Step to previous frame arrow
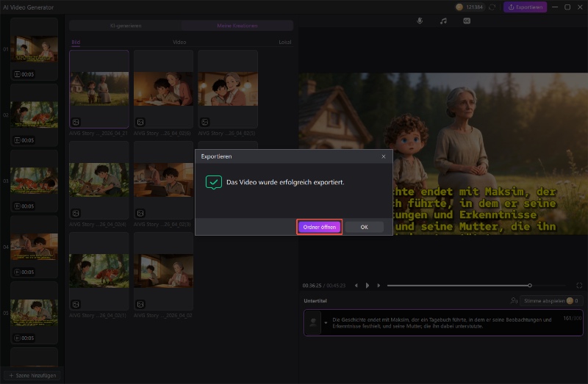 point(356,285)
